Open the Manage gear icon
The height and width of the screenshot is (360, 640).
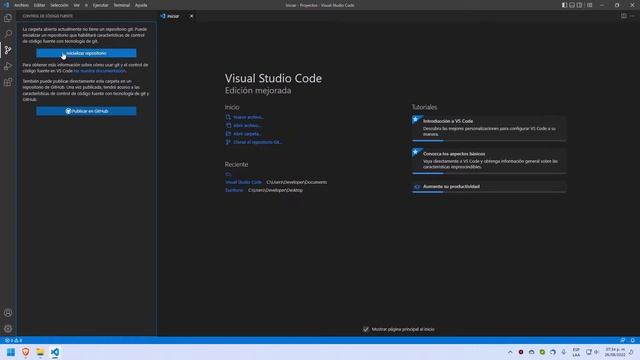coord(8,329)
